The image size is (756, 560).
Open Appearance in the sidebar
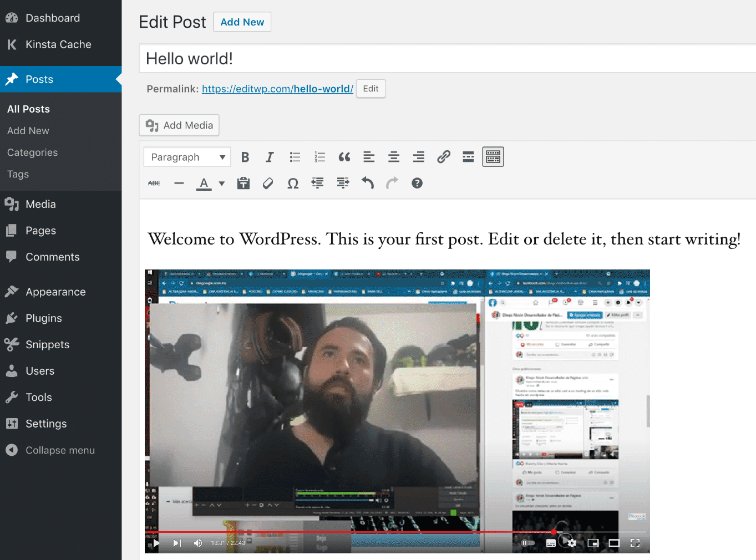[x=60, y=292]
